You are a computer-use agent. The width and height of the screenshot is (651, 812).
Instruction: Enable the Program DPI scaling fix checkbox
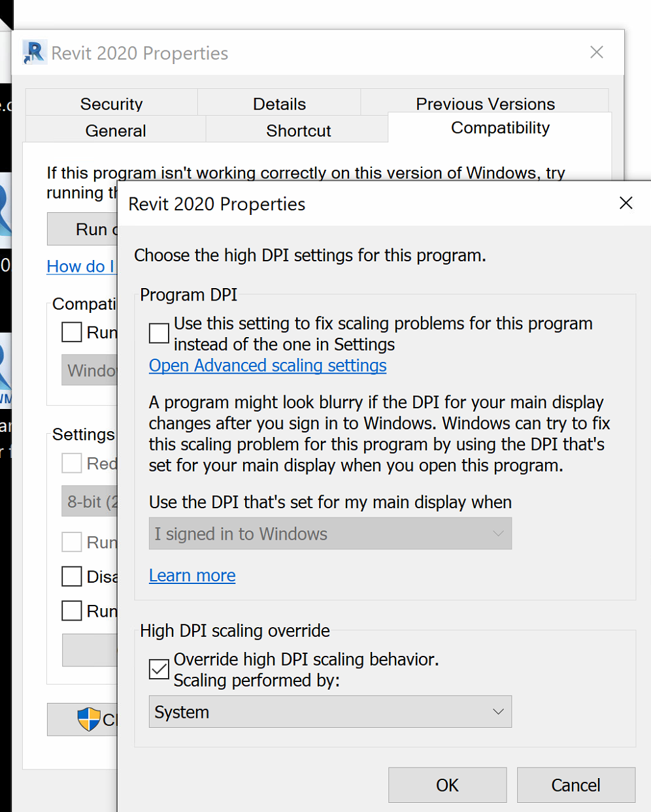[159, 333]
